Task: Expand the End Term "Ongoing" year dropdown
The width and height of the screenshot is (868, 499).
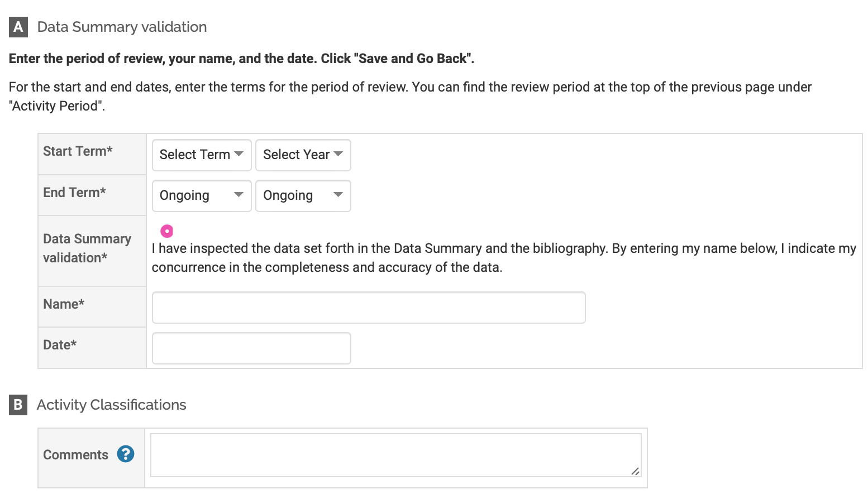Action: point(303,195)
